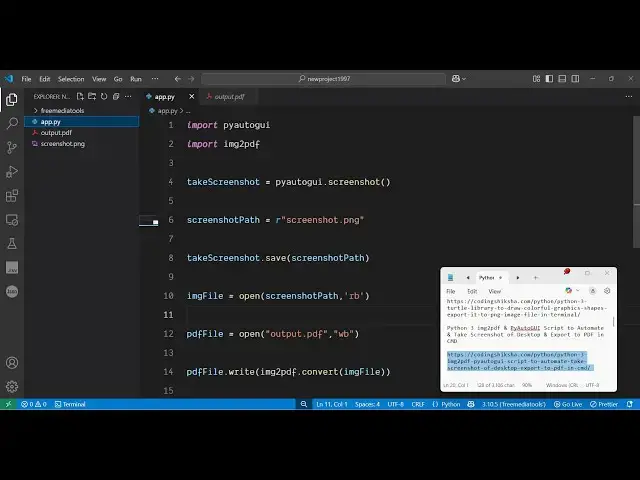Open the Copilot chat icon in title bar
Viewport: 640px width, 480px height.
(x=456, y=78)
